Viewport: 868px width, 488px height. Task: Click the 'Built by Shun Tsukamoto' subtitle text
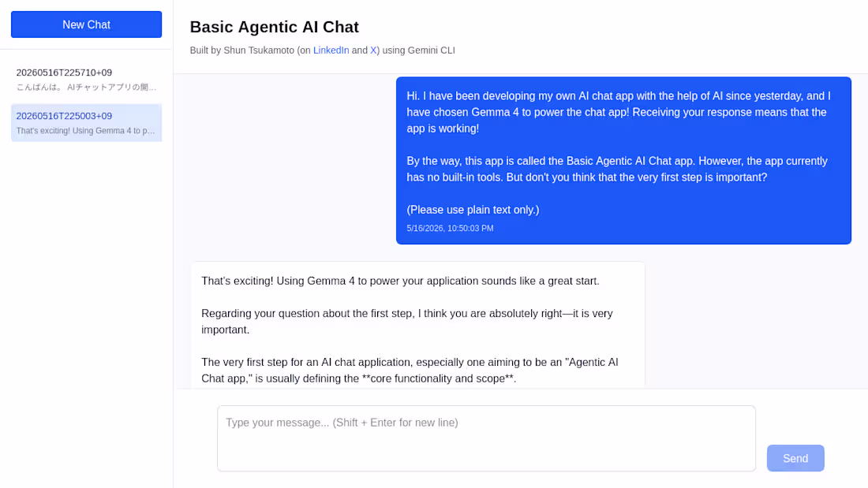tap(242, 50)
